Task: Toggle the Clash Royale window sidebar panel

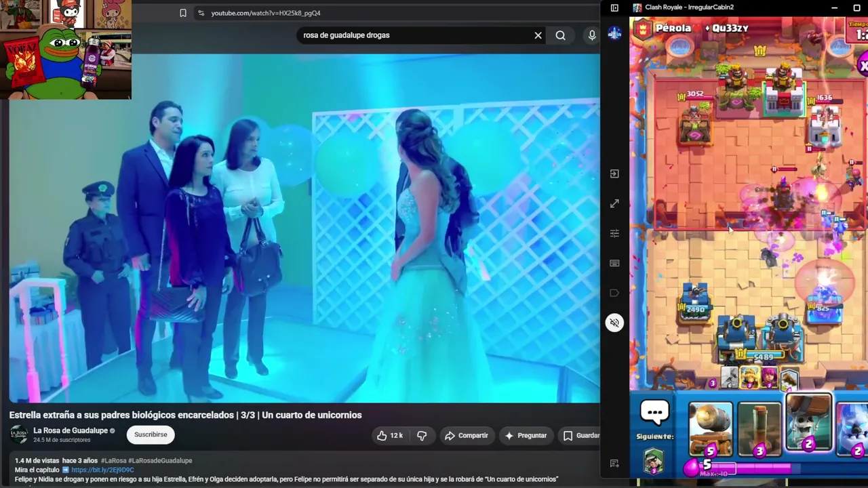Action: pos(614,7)
